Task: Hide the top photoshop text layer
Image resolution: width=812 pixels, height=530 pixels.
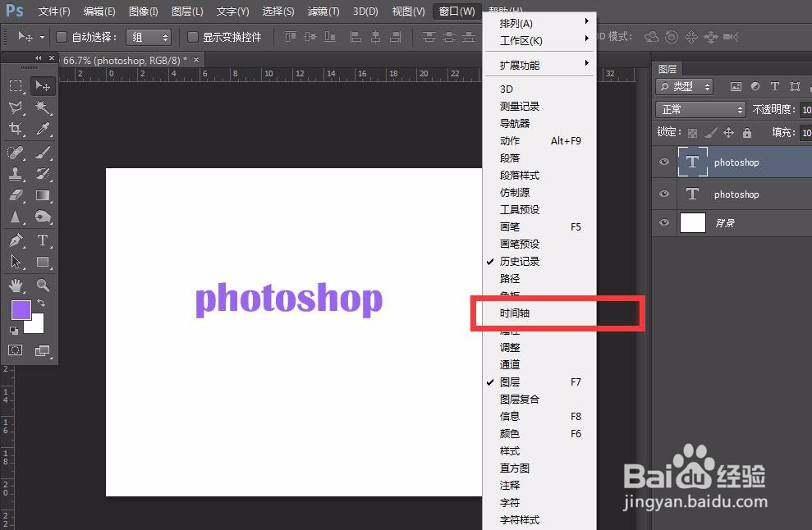Action: tap(664, 162)
